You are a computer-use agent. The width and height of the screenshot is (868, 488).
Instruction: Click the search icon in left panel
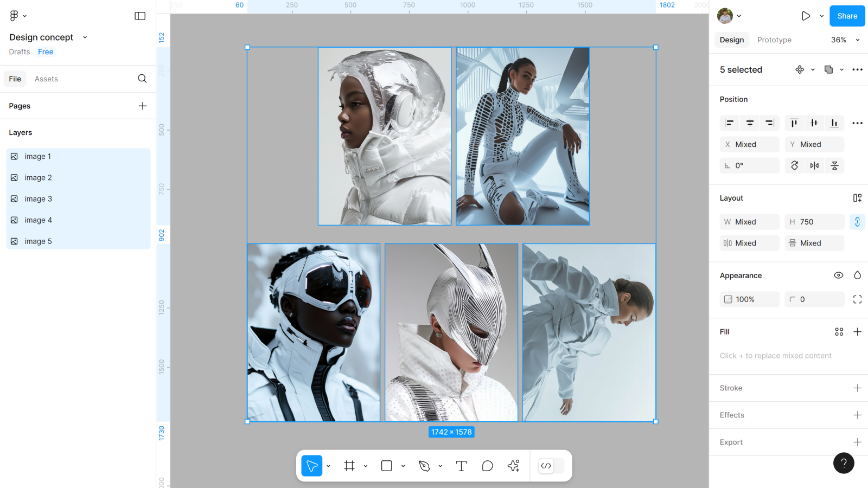coord(142,79)
